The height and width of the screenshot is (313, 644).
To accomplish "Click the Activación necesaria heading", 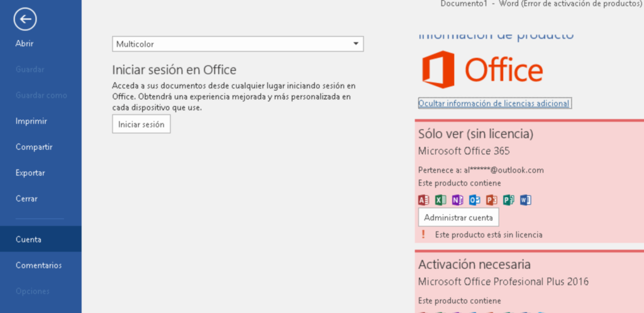I will 474,264.
